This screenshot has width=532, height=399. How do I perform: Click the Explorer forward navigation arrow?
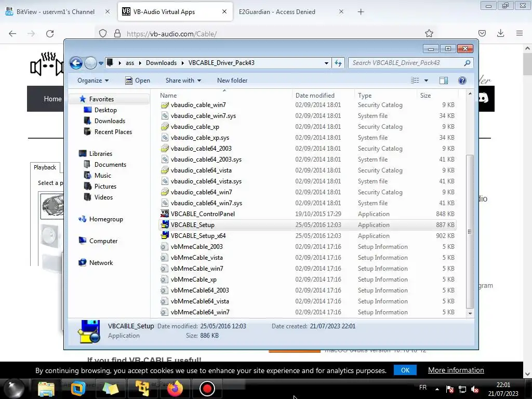point(90,63)
